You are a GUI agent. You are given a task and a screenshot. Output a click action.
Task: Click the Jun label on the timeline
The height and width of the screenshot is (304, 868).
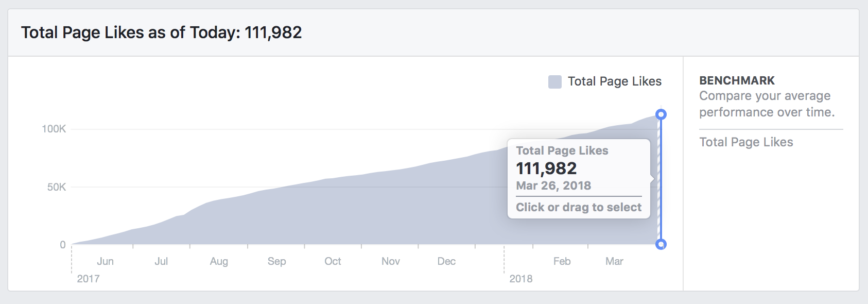(x=105, y=261)
